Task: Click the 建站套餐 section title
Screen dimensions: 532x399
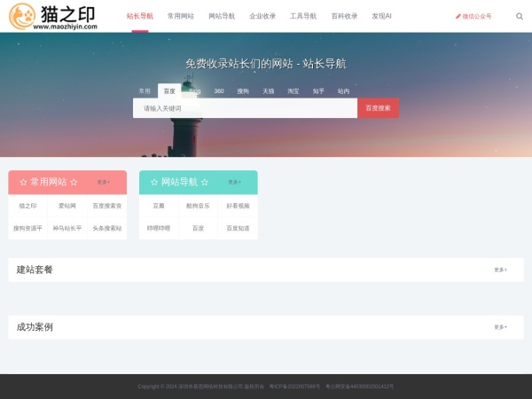Action: (35, 270)
